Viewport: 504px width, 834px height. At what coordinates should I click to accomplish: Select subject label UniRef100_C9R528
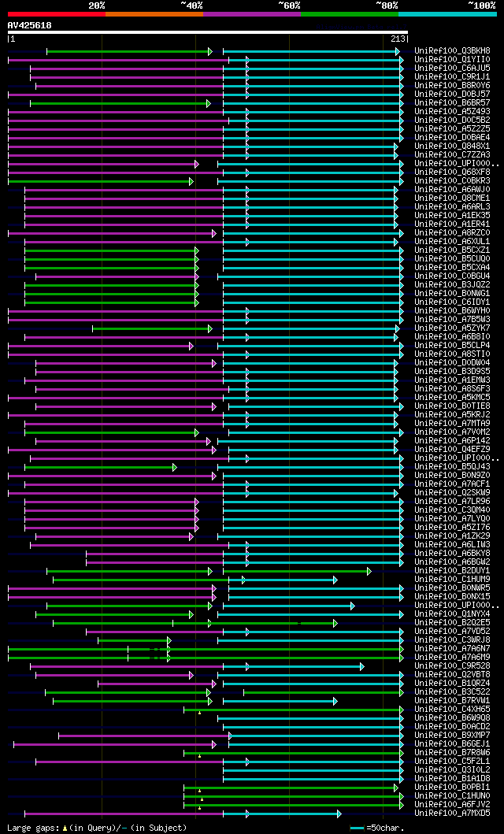coord(453,666)
